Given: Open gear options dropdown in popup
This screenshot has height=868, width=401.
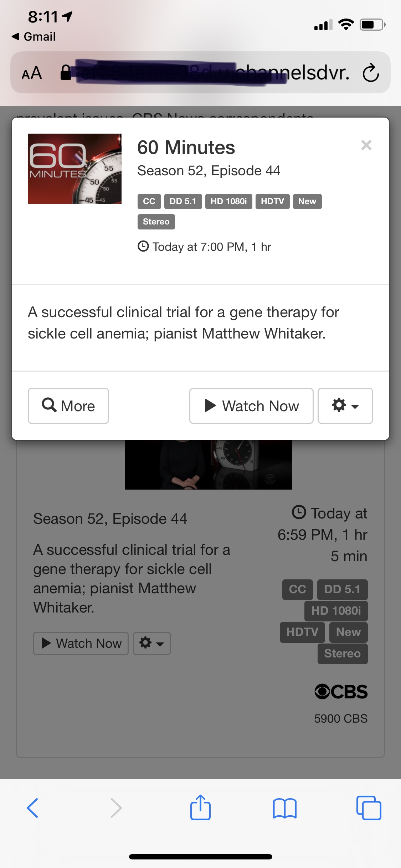Looking at the screenshot, I should coord(345,406).
